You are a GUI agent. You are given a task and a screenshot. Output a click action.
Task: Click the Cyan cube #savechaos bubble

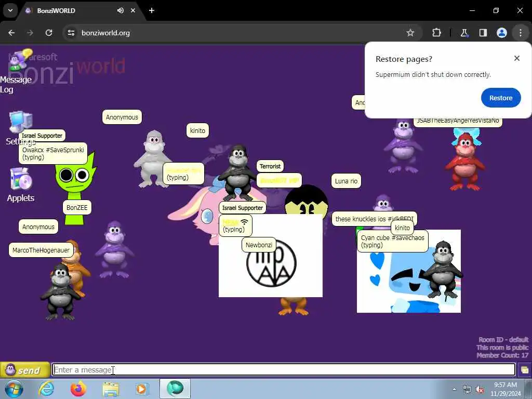click(x=393, y=241)
